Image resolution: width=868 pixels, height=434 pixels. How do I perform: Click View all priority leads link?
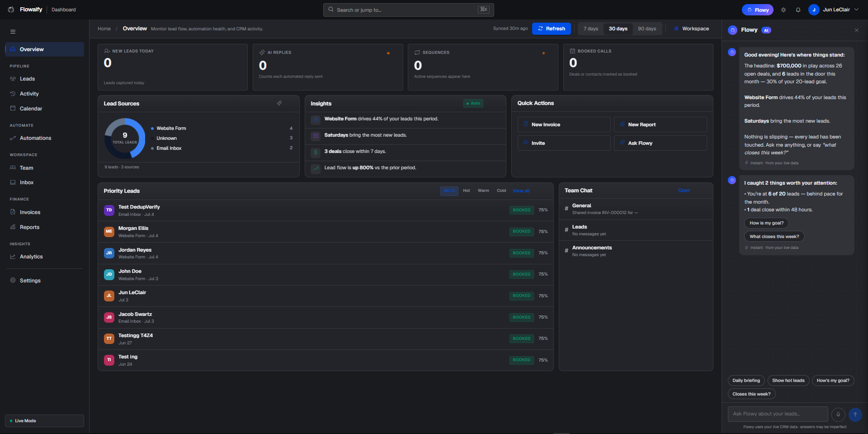[x=521, y=191]
